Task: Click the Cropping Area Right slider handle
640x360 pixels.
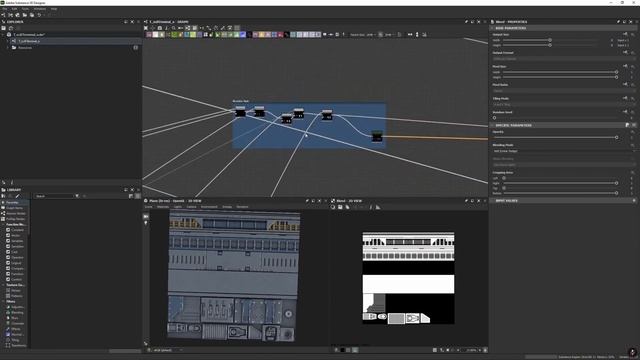Action: [x=616, y=183]
